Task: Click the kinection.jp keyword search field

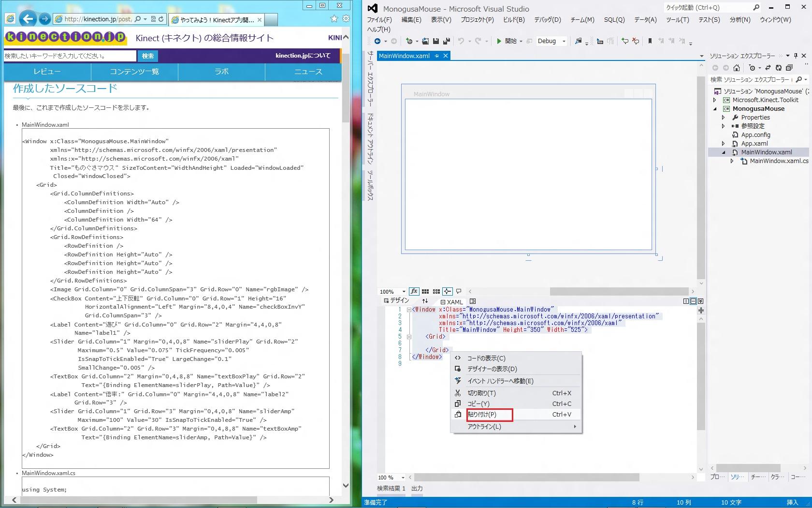Action: click(70, 56)
